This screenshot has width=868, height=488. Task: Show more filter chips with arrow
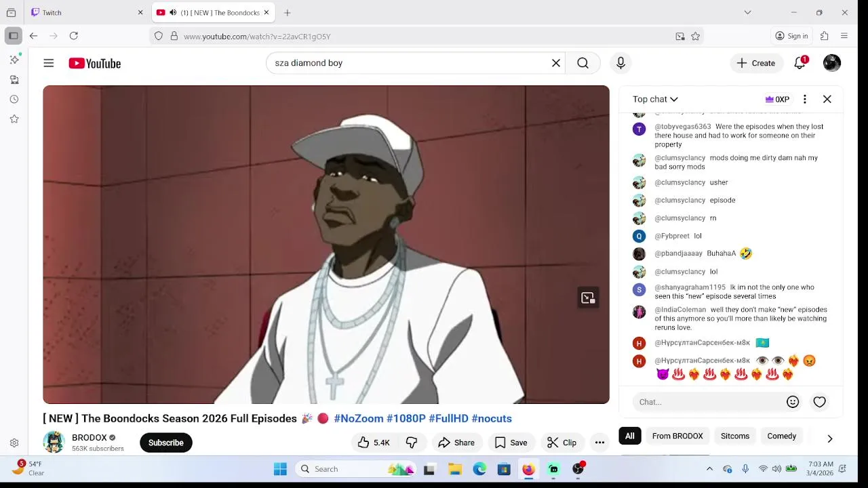pyautogui.click(x=829, y=438)
